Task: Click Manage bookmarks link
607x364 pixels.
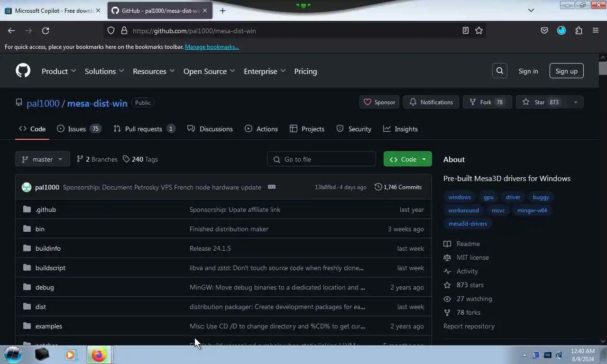Action: click(x=212, y=47)
